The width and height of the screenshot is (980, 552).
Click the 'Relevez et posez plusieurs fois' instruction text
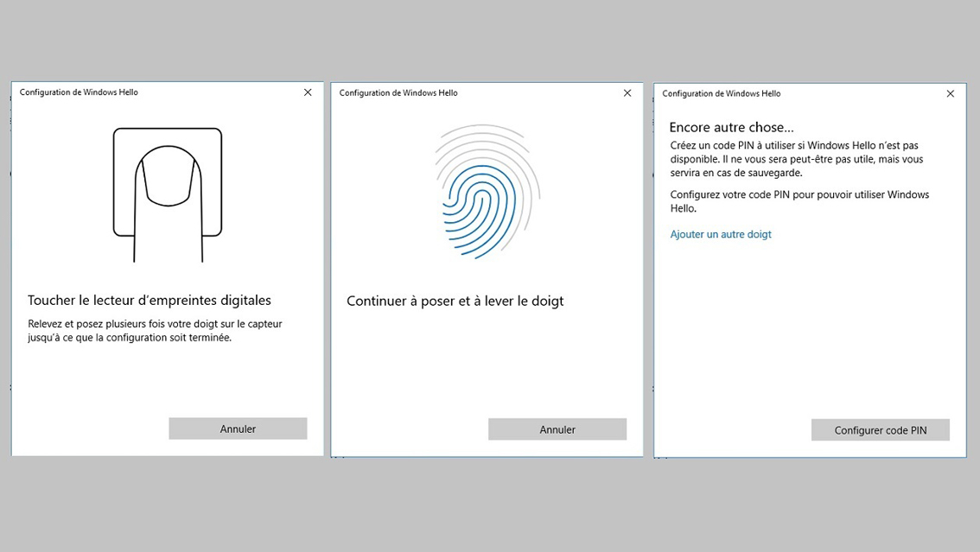pos(155,331)
